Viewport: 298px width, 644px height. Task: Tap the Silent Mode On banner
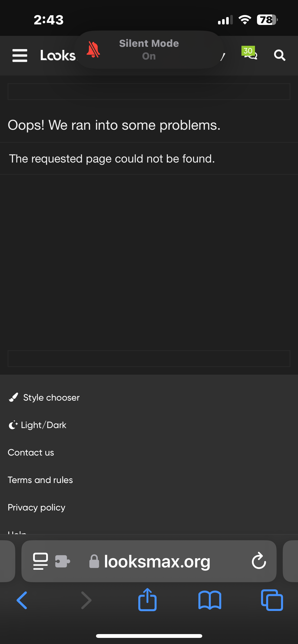coord(149,50)
